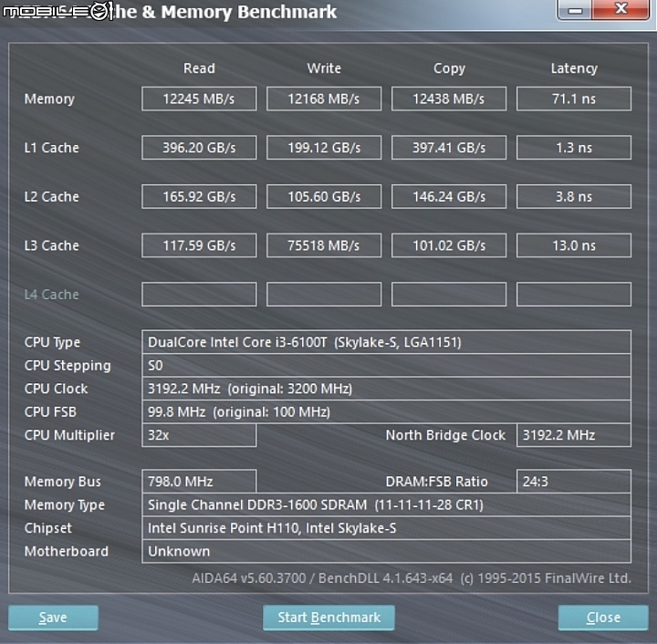Select Chipset value Intel Sunrise Point H110
This screenshot has height=644, width=657.
pyautogui.click(x=386, y=528)
